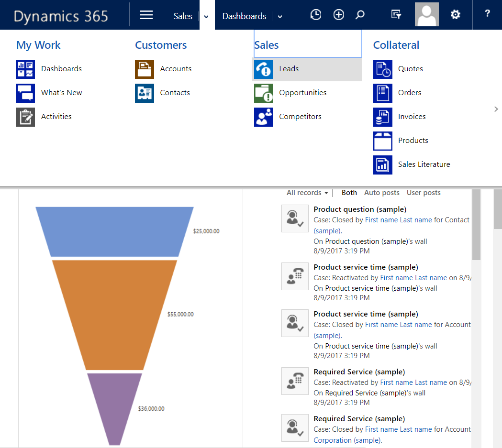Expand the Sales area dropdown chevron

pyautogui.click(x=207, y=17)
